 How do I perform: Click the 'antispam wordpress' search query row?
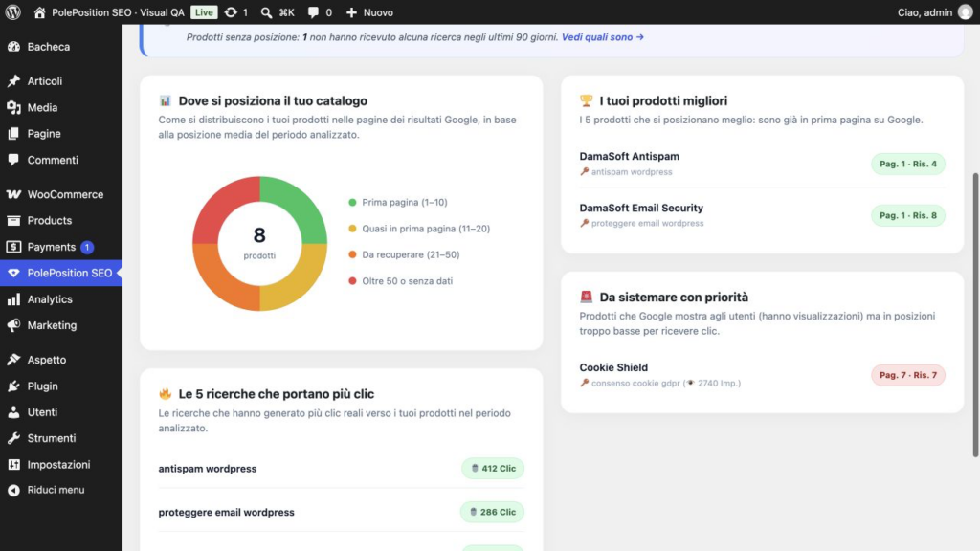click(x=342, y=469)
